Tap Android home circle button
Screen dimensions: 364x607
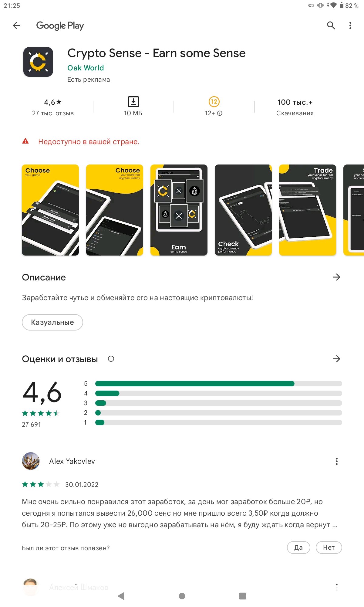pyautogui.click(x=182, y=596)
